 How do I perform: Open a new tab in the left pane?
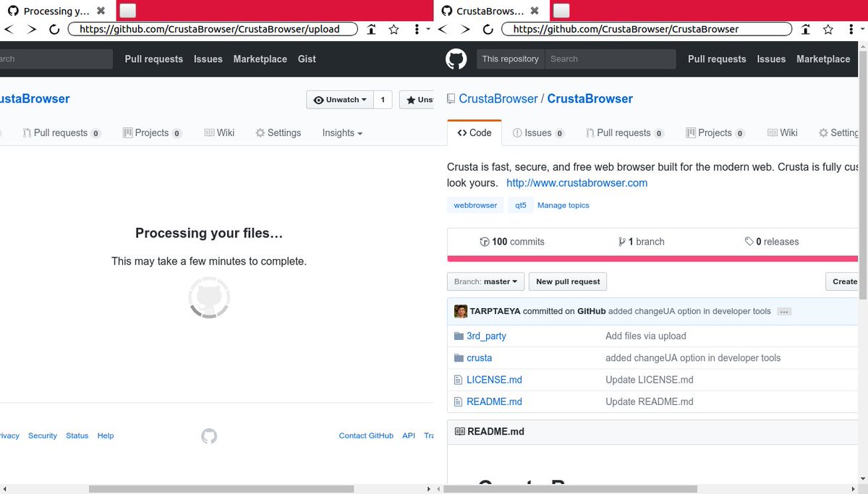point(127,11)
